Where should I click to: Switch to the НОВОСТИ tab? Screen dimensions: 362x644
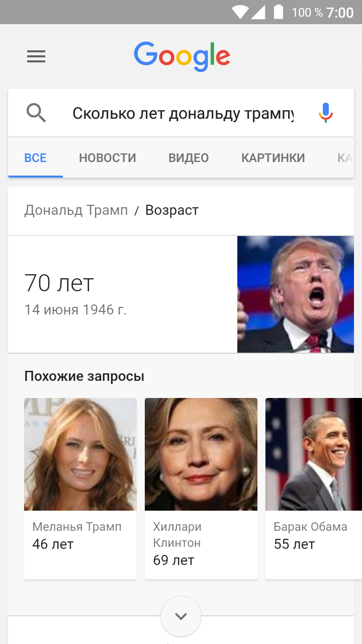pyautogui.click(x=108, y=158)
